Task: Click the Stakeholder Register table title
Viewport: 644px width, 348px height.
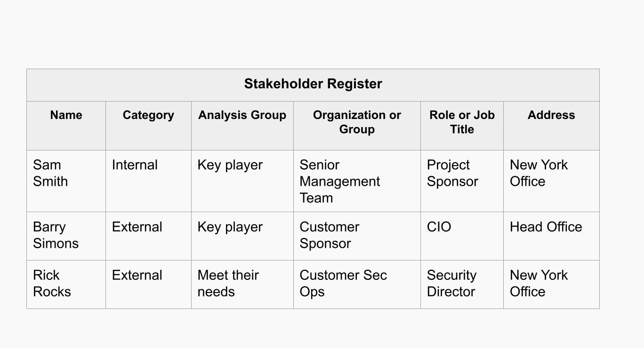Action: [x=313, y=84]
